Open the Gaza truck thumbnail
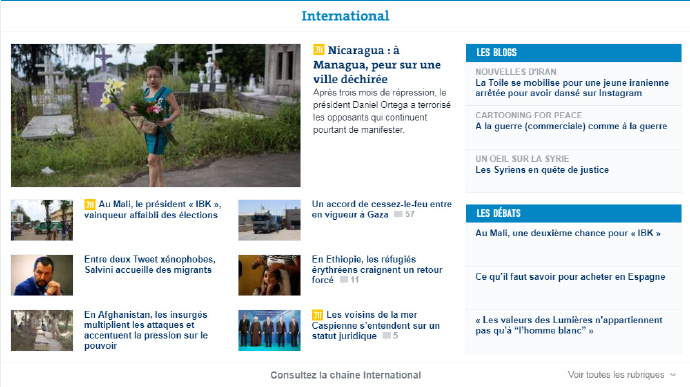Image resolution: width=690 pixels, height=387 pixels. click(269, 220)
